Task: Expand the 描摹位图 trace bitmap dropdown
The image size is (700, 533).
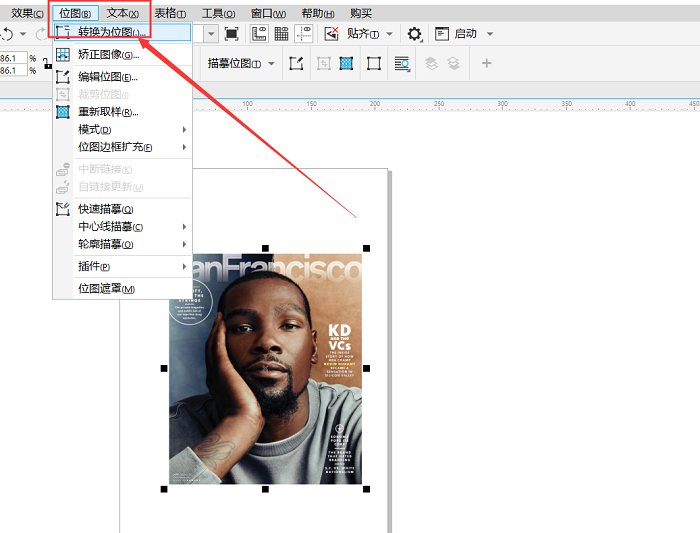Action: (x=272, y=64)
